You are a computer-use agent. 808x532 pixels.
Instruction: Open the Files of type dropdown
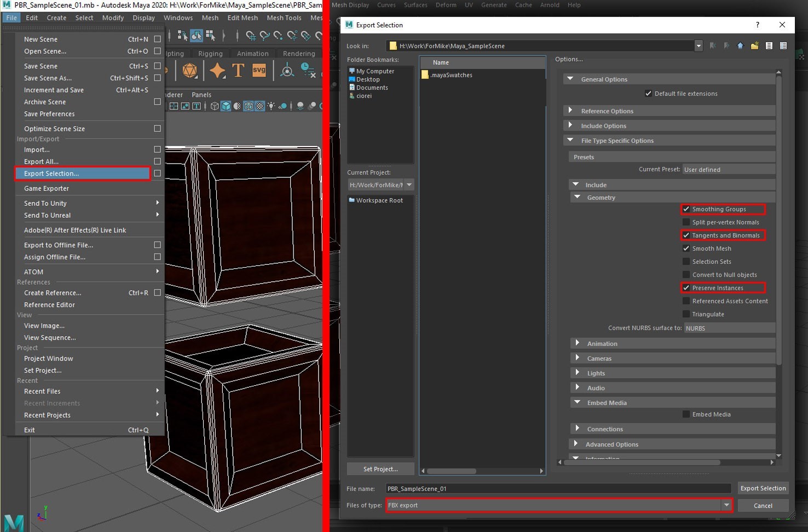(x=726, y=505)
